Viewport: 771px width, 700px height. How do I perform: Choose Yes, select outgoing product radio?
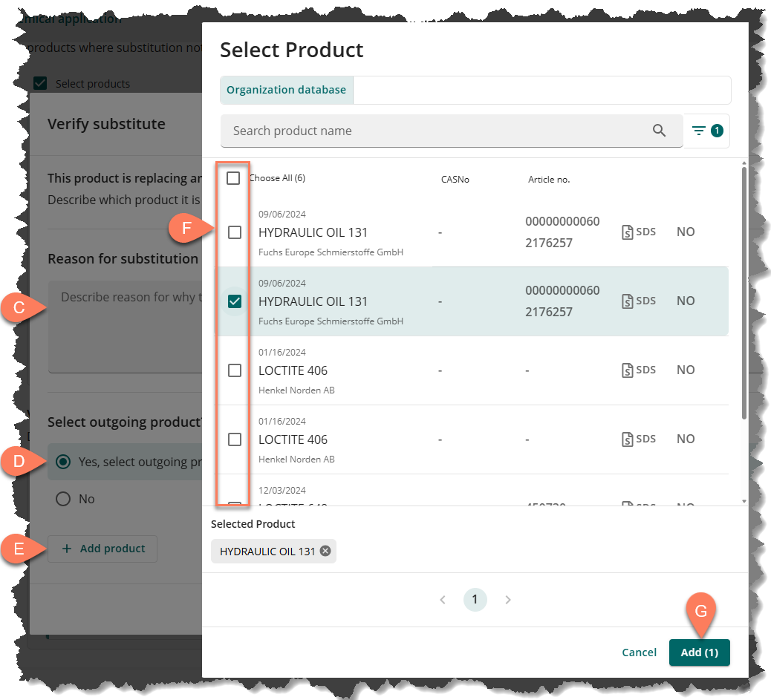coord(64,462)
